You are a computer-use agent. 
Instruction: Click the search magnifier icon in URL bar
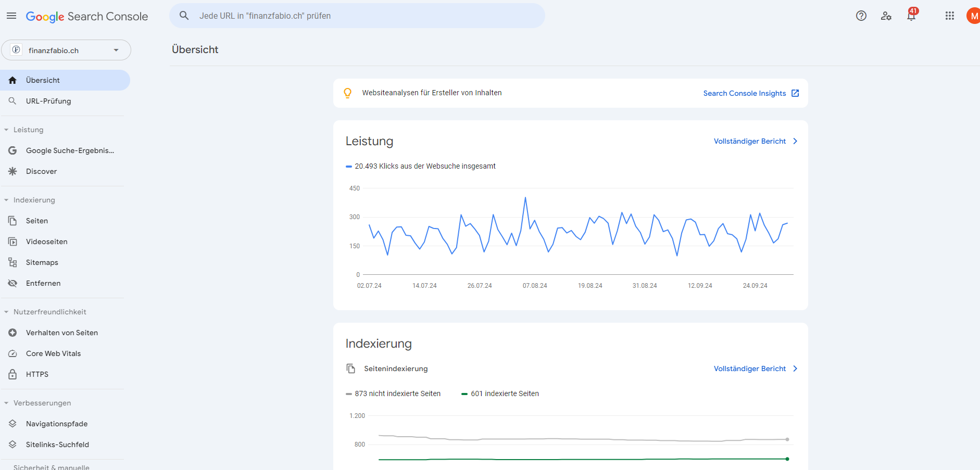coord(184,16)
